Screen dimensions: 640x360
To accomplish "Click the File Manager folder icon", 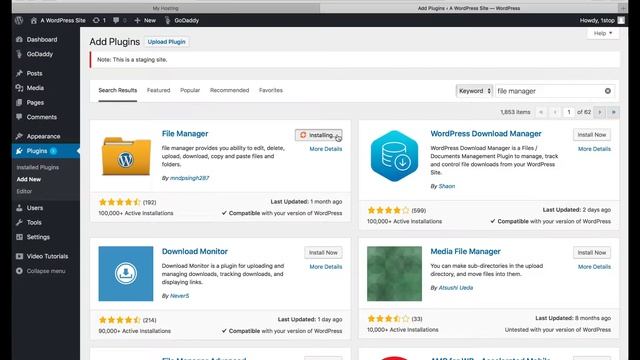I will [126, 156].
